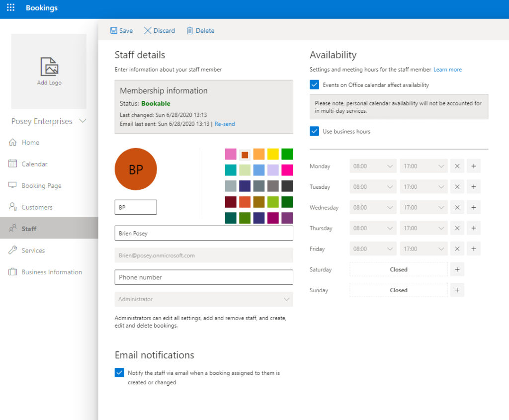
Task: Pick the yellow color swatch
Action: click(x=273, y=154)
